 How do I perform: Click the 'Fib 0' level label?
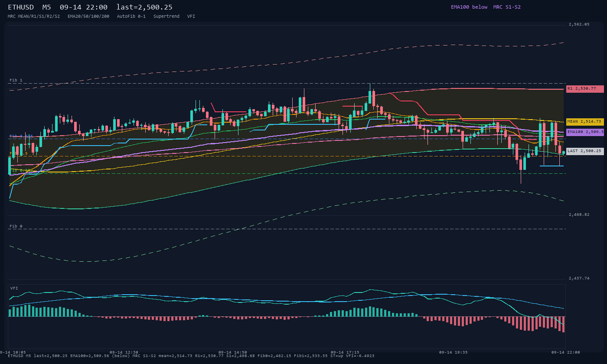pos(16,227)
